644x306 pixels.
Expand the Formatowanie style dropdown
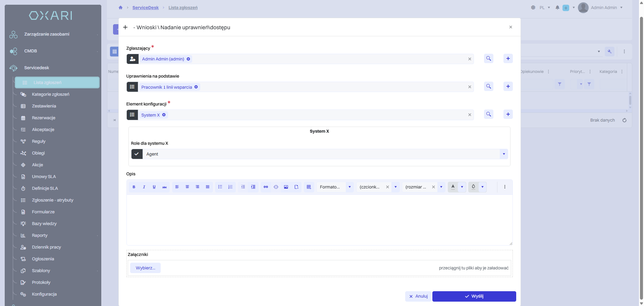(x=350, y=187)
